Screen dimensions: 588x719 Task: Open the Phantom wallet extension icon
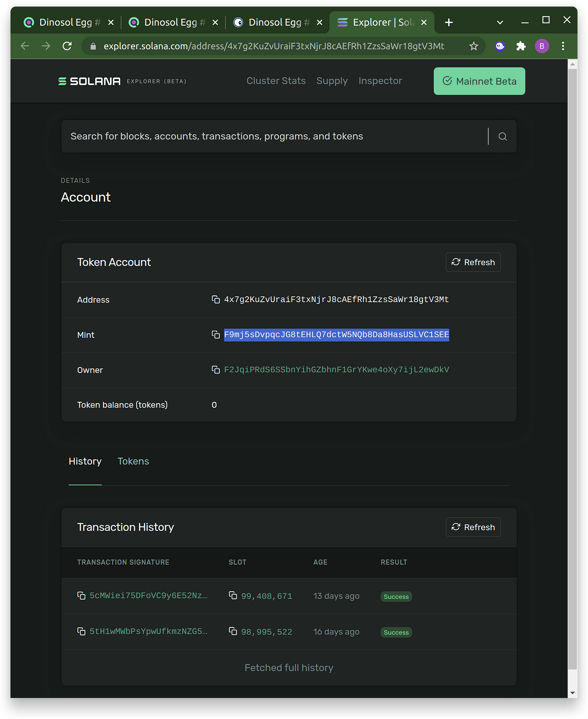500,46
